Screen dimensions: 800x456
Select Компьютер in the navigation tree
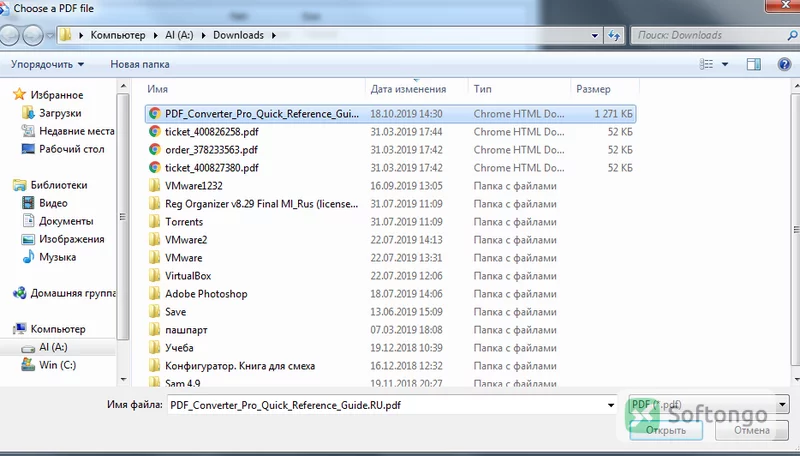pos(58,329)
